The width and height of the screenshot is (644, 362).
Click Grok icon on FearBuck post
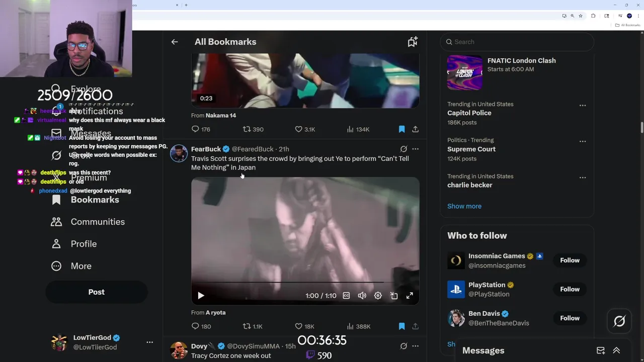coord(404,149)
